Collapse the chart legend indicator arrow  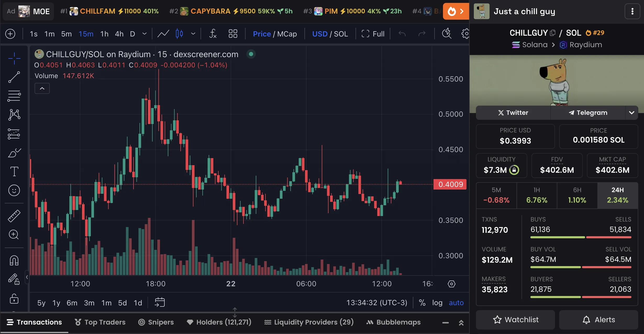(42, 88)
